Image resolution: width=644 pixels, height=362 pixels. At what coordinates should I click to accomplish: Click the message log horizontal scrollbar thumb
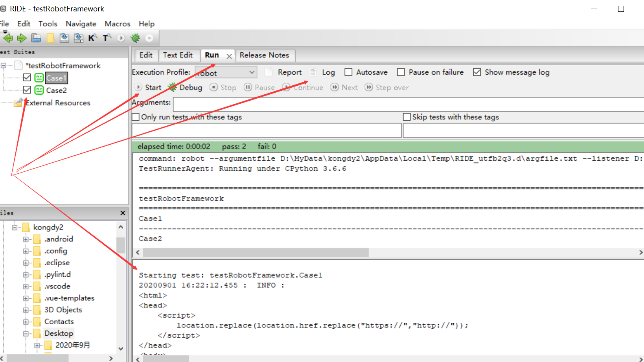coord(165,358)
